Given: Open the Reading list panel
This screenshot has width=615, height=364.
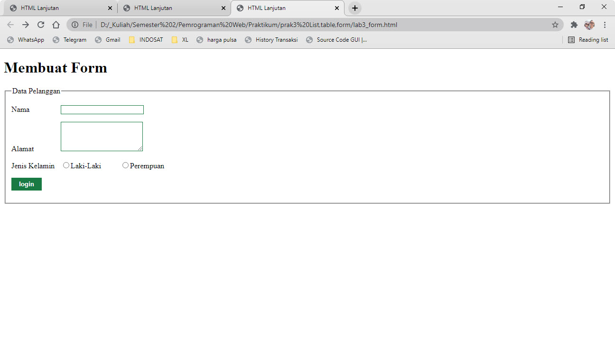Looking at the screenshot, I should (x=588, y=40).
